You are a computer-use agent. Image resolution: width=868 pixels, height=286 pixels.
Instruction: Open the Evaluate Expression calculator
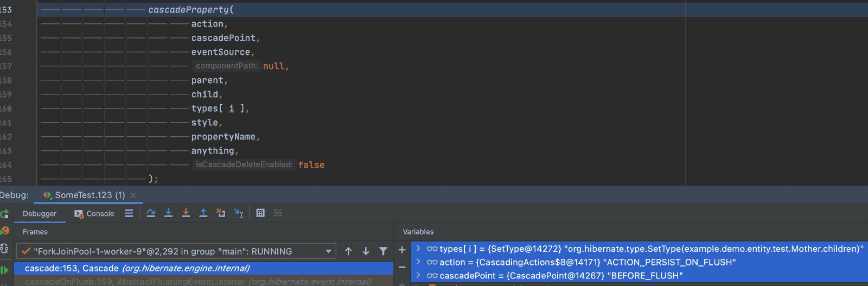[x=260, y=213]
